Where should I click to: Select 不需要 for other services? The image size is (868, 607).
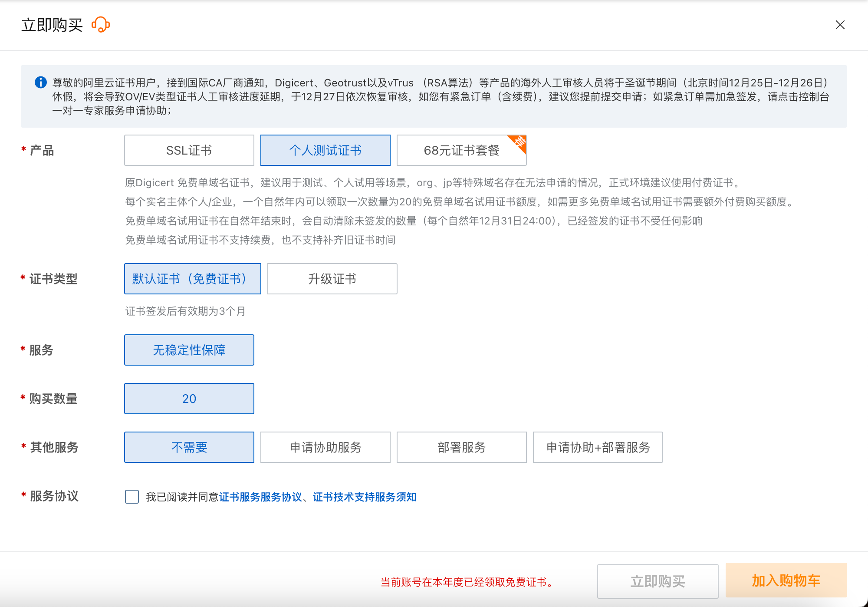coord(189,447)
